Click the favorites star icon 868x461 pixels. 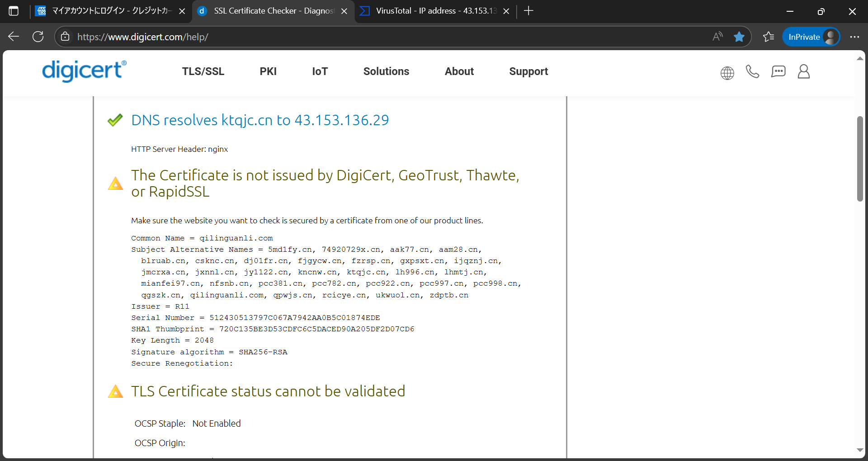point(739,37)
